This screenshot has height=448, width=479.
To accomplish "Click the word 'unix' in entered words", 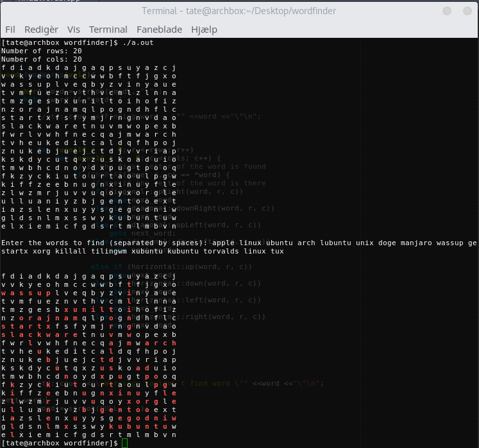I will tap(365, 243).
